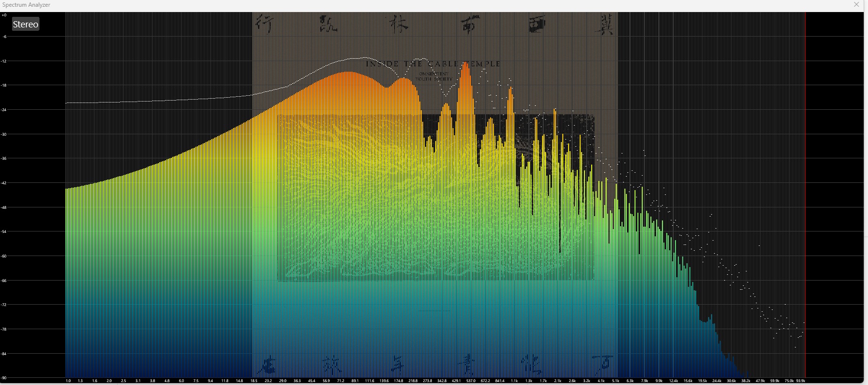
Task: Click the 56.9 frequency axis label
Action: (326, 381)
